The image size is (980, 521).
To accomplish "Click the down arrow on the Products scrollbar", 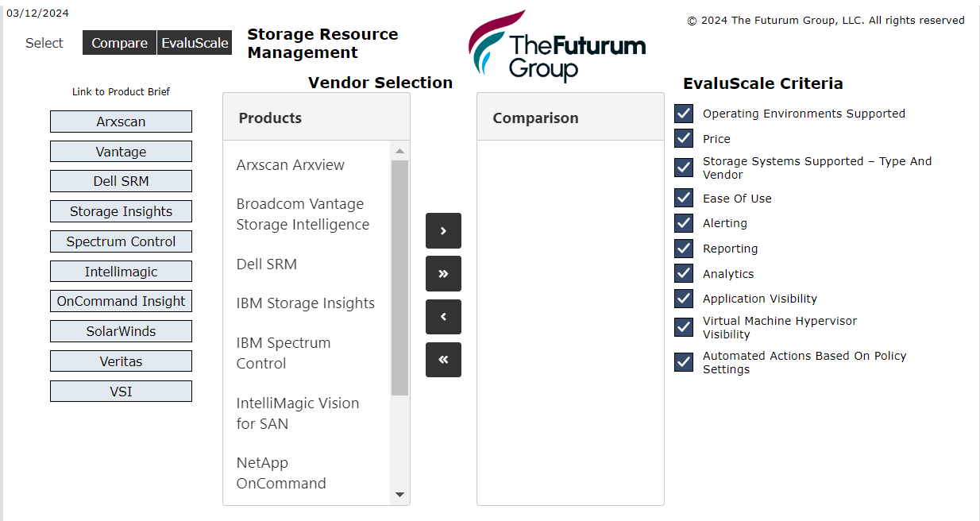I will (400, 494).
